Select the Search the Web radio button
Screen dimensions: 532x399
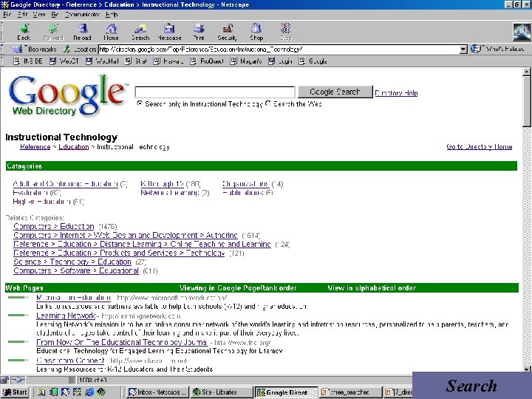(x=268, y=103)
